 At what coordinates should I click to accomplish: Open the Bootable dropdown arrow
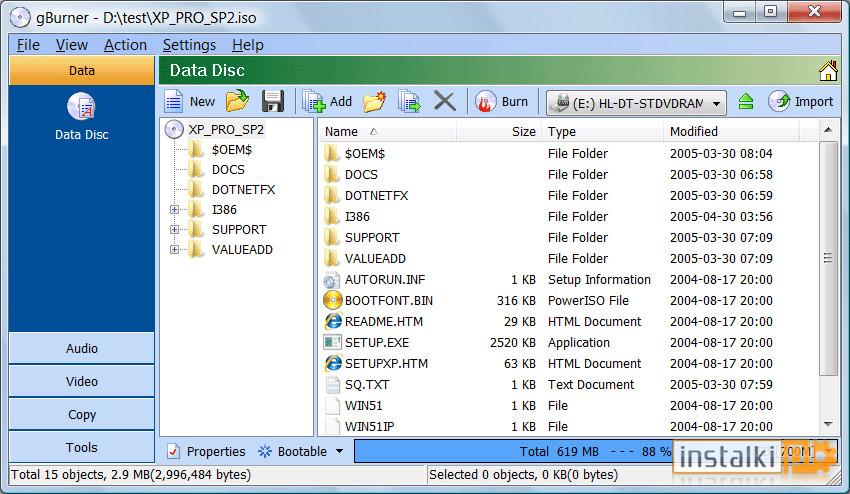point(339,451)
